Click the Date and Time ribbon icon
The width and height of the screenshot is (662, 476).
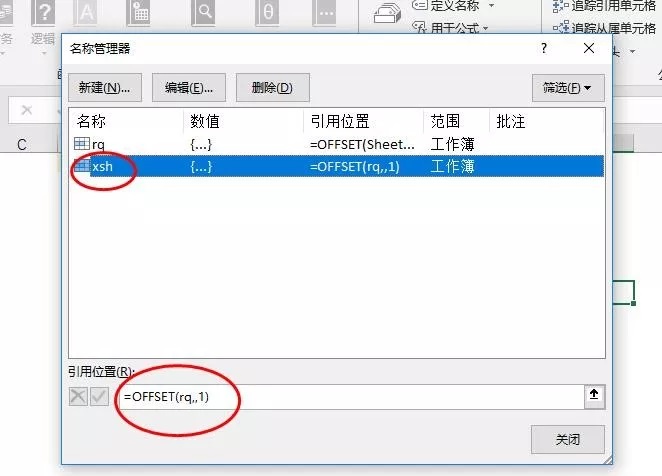(139, 13)
